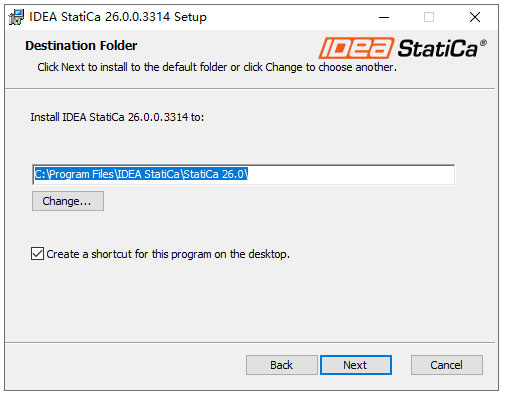This screenshot has width=509, height=394.
Task: Click the greyed-out maximize button
Action: 429,17
